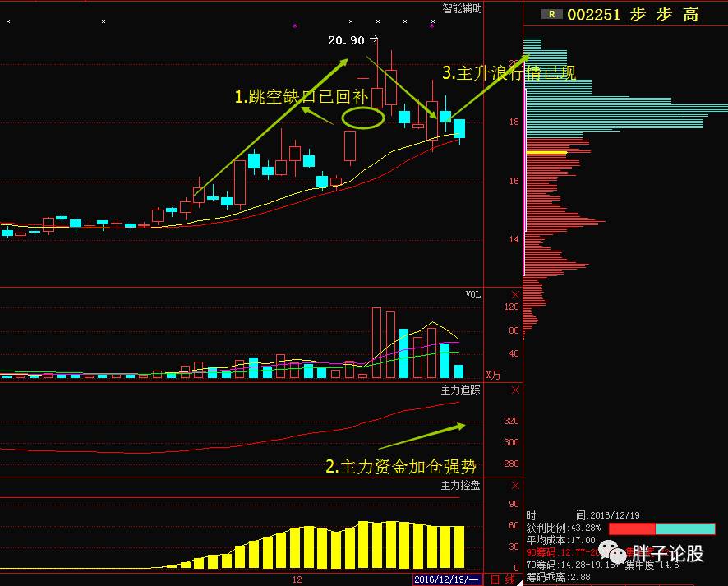Click the 60 value on 主力控盘 axis
The width and height of the screenshot is (728, 586).
click(x=514, y=525)
